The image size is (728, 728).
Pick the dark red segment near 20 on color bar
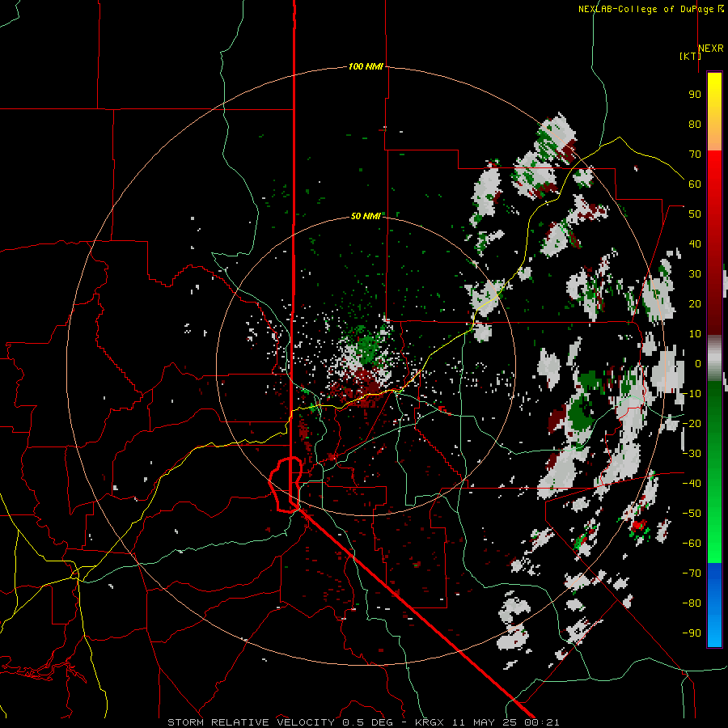[x=714, y=304]
